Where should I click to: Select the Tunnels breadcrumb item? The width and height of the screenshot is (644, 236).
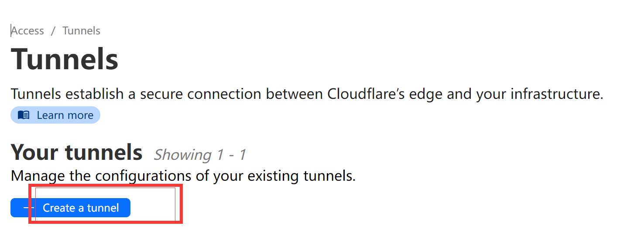[x=81, y=31]
